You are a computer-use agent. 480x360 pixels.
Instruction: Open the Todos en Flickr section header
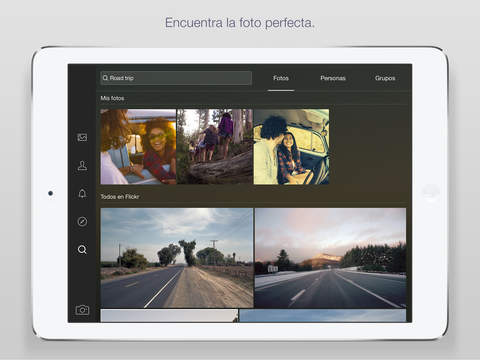coord(120,197)
